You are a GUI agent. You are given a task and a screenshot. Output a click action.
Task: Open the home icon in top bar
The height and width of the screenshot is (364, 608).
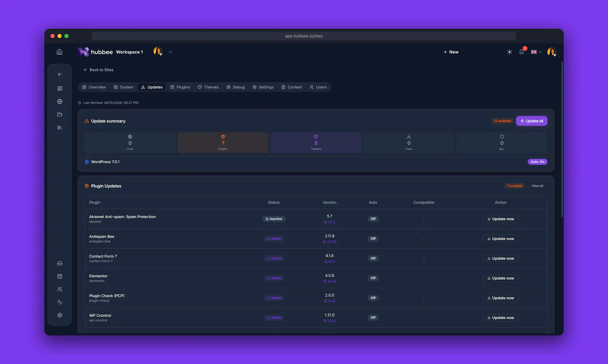tap(60, 52)
